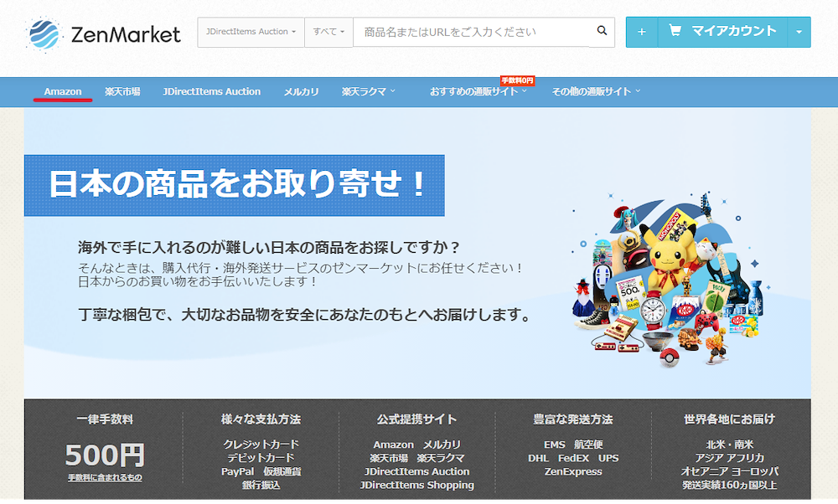Screen dimensions: 838x504
Task: Click the 一律手数料 heading
Action: click(x=105, y=419)
